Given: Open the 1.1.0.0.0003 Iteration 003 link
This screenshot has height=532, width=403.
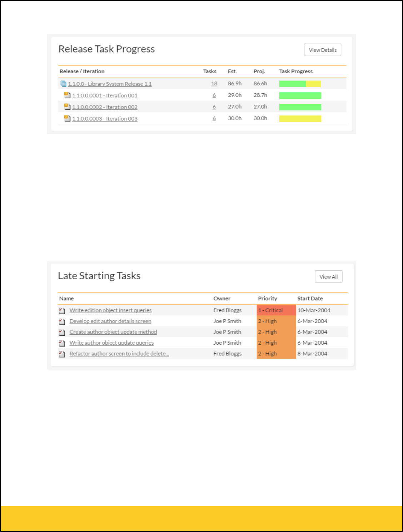Looking at the screenshot, I should click(105, 119).
